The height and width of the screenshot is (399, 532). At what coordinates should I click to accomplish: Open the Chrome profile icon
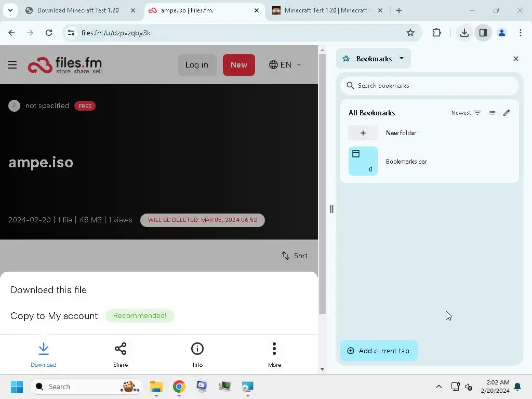pos(502,33)
